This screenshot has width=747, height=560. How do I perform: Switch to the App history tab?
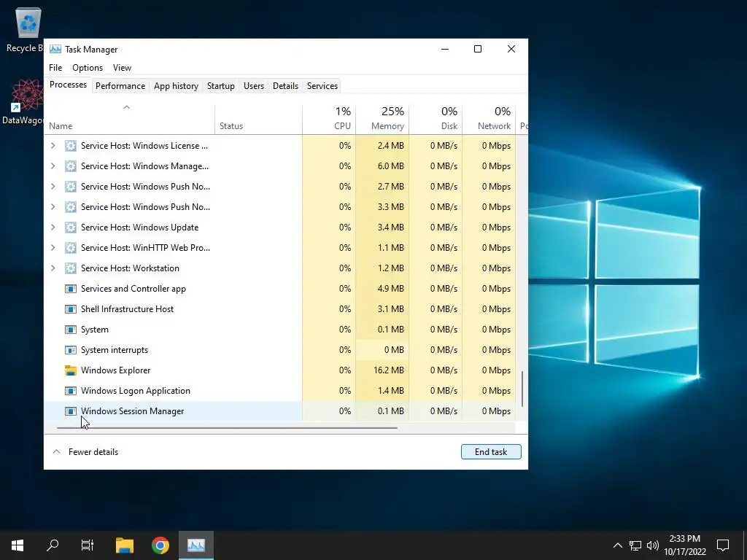tap(176, 86)
